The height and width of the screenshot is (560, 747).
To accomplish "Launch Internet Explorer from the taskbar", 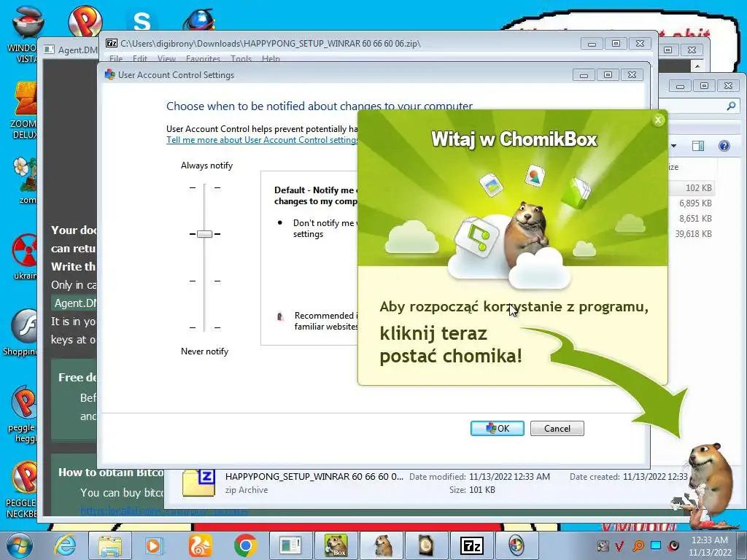I will (65, 545).
